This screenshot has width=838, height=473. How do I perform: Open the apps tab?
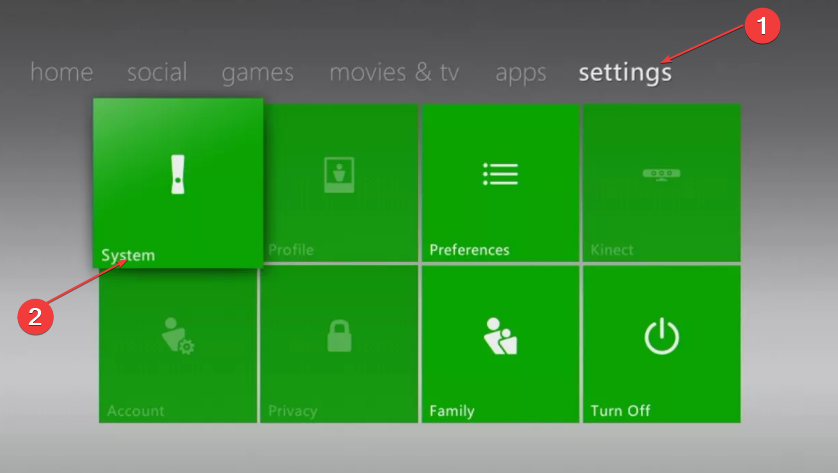[521, 74]
